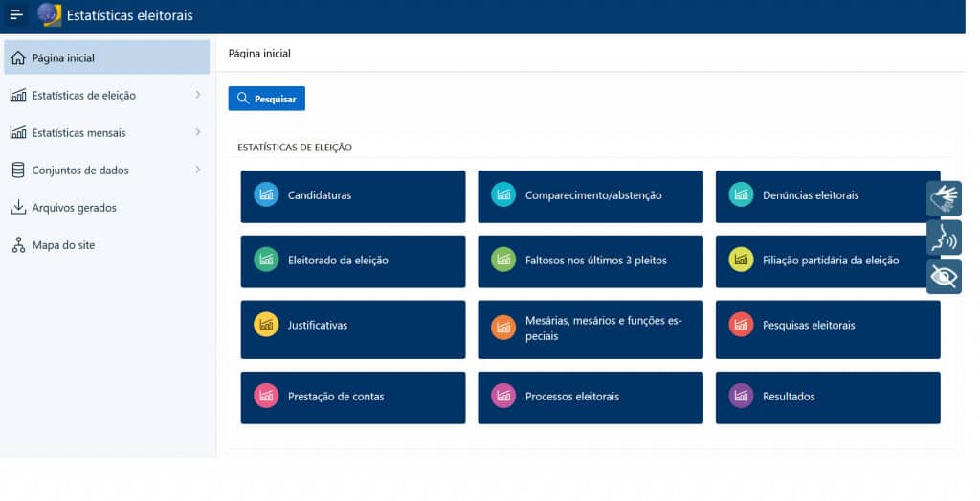Toggle the high-contrast crossed-eye accessibility button
Viewport: 980px width, 501px height.
[944, 277]
